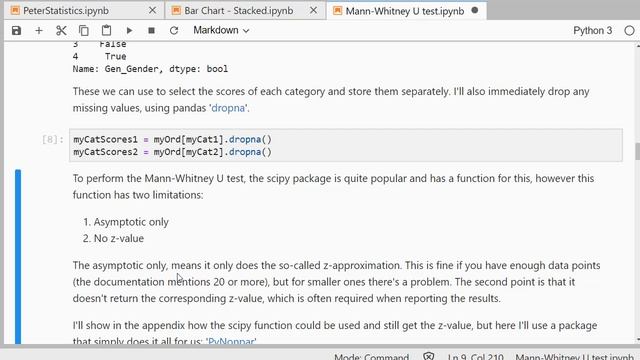
Task: Cut the selected cell with scissors icon
Action: 61,31
